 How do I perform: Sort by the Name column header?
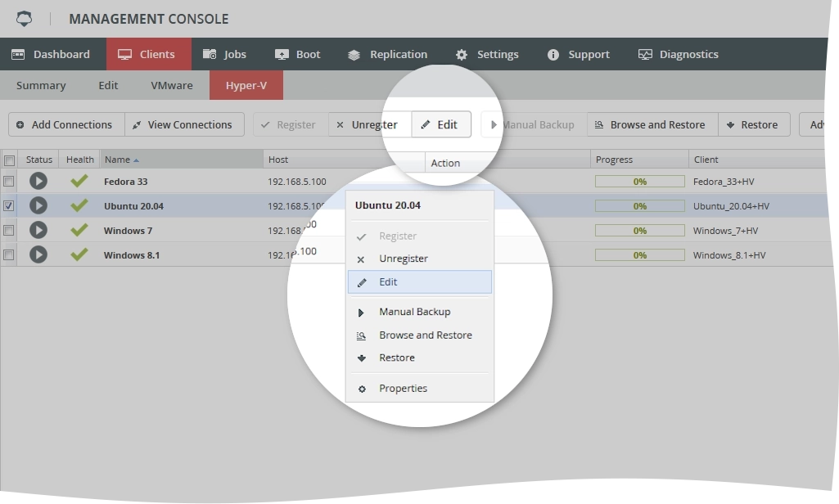(x=182, y=160)
